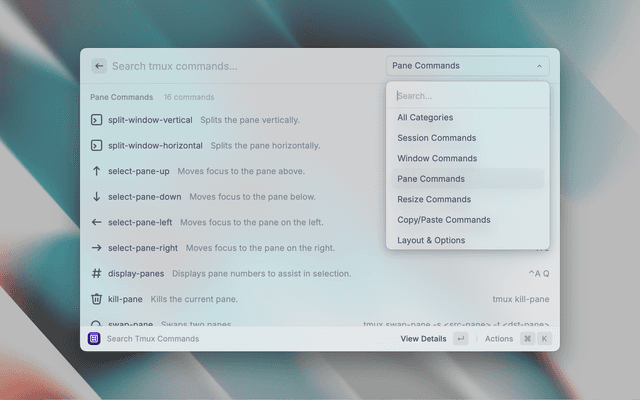This screenshot has height=400, width=640.
Task: Open the Actions menu
Action: click(498, 339)
